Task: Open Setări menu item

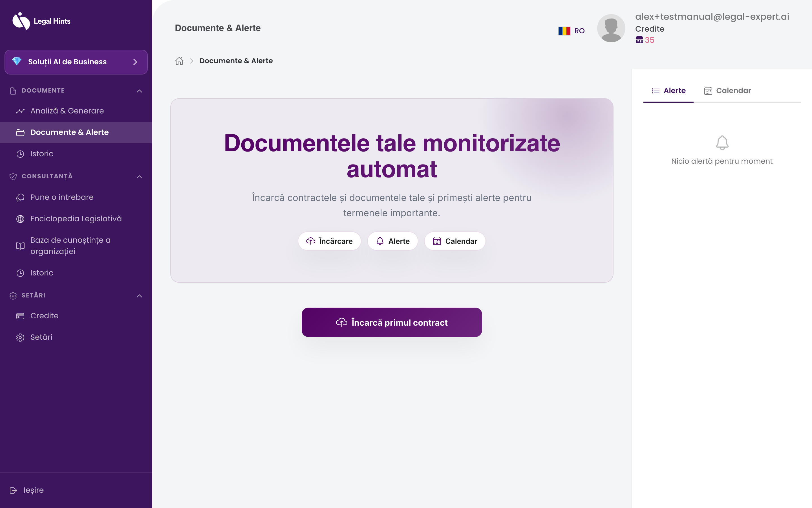Action: [x=76, y=337]
